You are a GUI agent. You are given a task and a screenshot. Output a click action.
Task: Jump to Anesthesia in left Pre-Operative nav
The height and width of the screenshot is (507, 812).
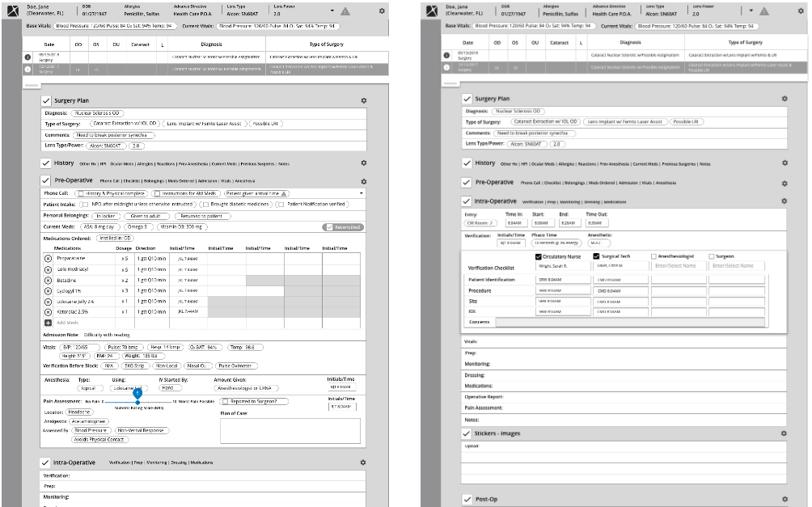coord(245,181)
